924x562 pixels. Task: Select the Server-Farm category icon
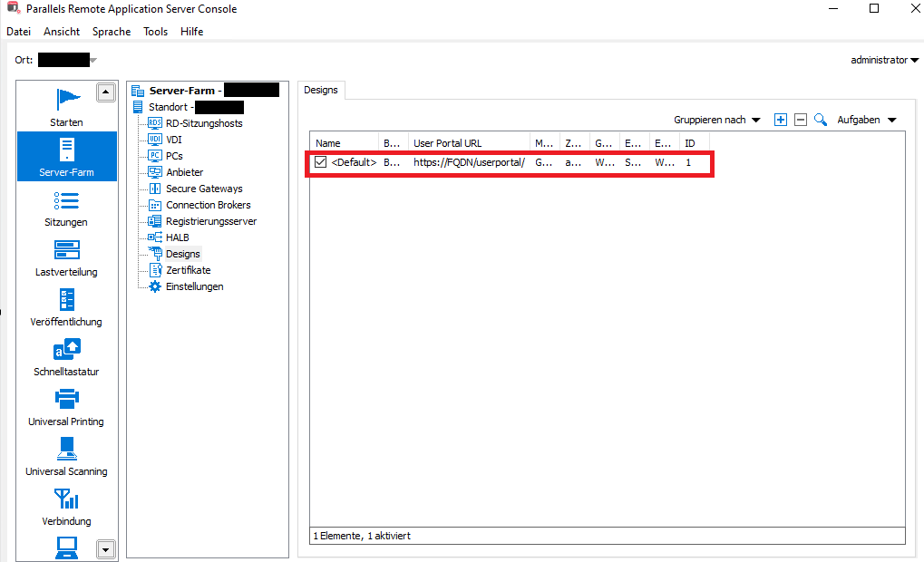66,150
